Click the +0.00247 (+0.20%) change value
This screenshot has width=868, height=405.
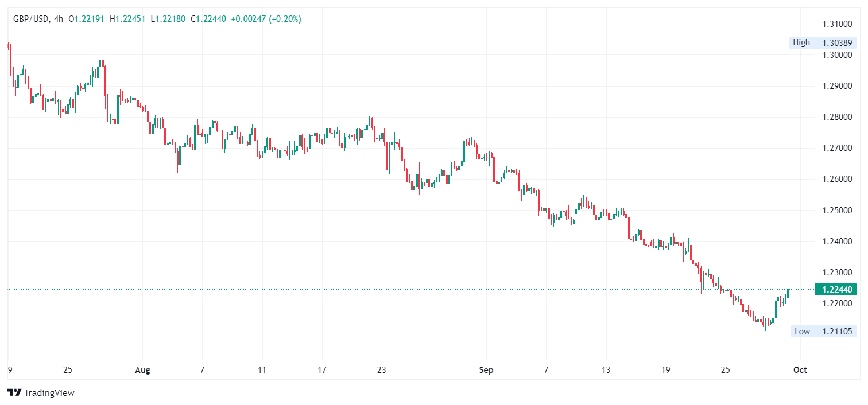[266, 19]
